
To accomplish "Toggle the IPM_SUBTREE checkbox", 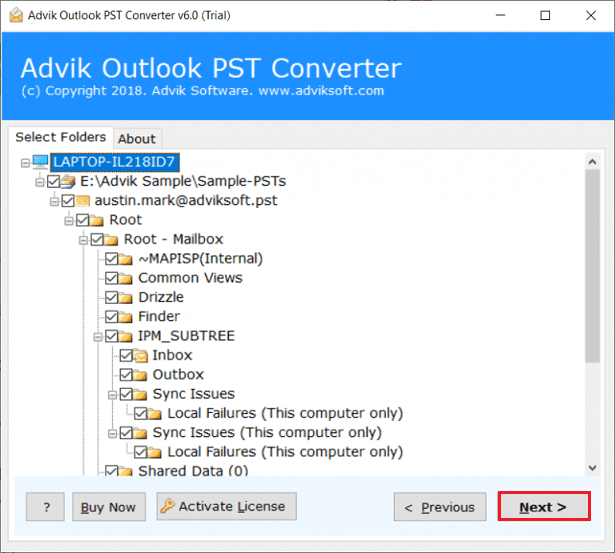I will point(111,336).
